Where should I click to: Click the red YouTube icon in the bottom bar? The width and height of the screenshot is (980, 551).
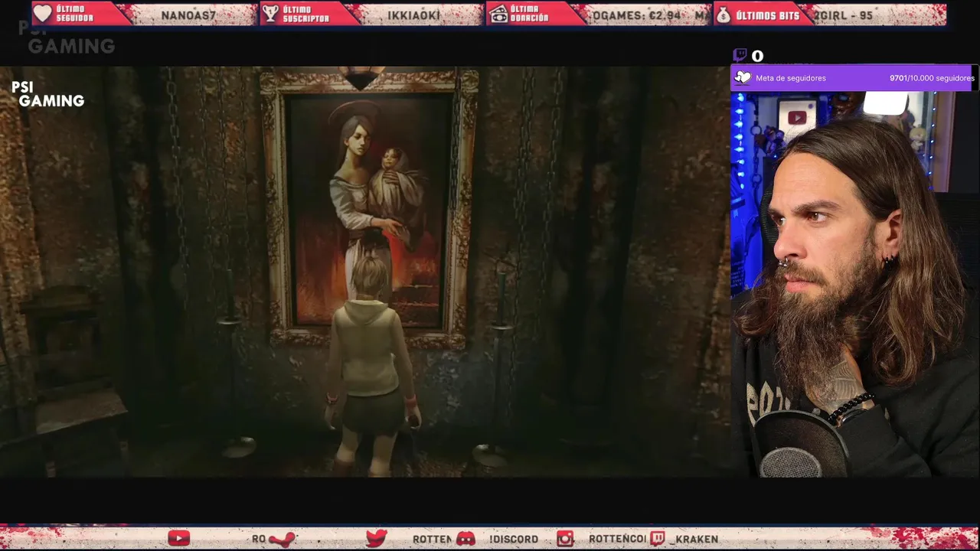pyautogui.click(x=178, y=539)
